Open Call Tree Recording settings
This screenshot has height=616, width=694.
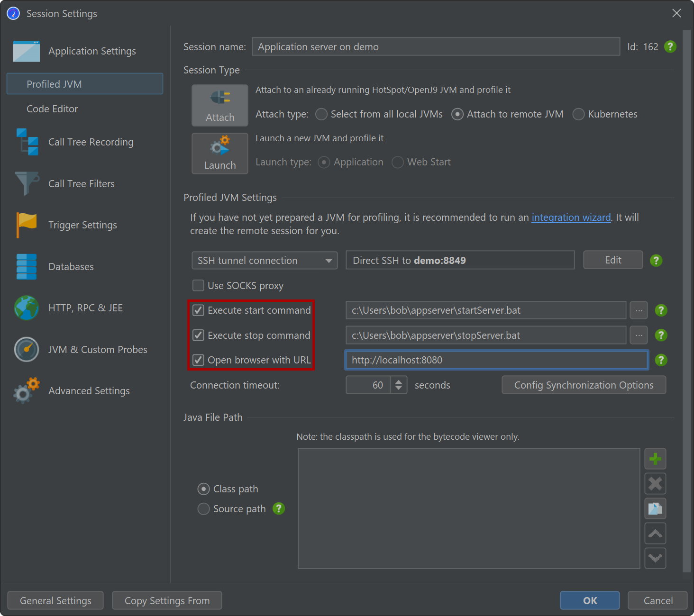tap(91, 142)
